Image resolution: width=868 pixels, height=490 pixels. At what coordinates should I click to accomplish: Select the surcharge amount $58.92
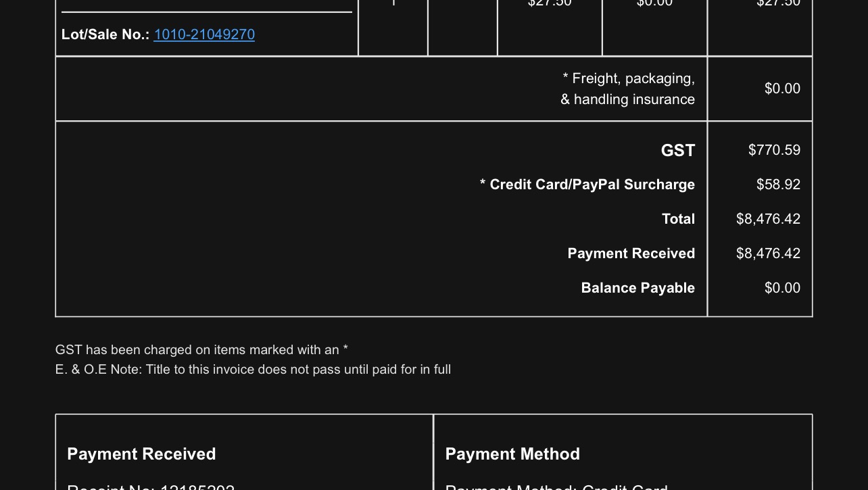click(x=777, y=185)
